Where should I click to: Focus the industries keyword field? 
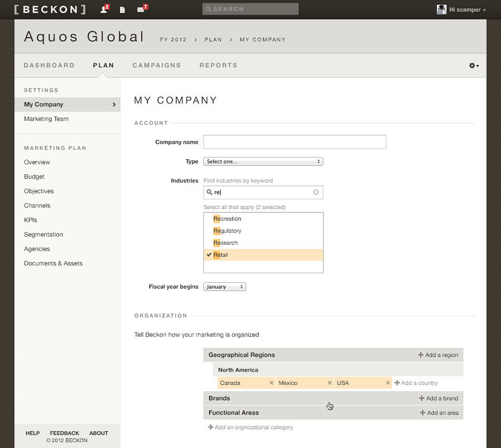(x=263, y=192)
